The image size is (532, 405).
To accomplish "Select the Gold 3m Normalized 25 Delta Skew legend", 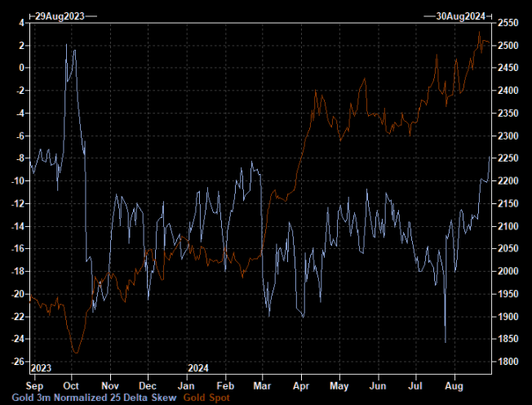I will click(x=91, y=398).
